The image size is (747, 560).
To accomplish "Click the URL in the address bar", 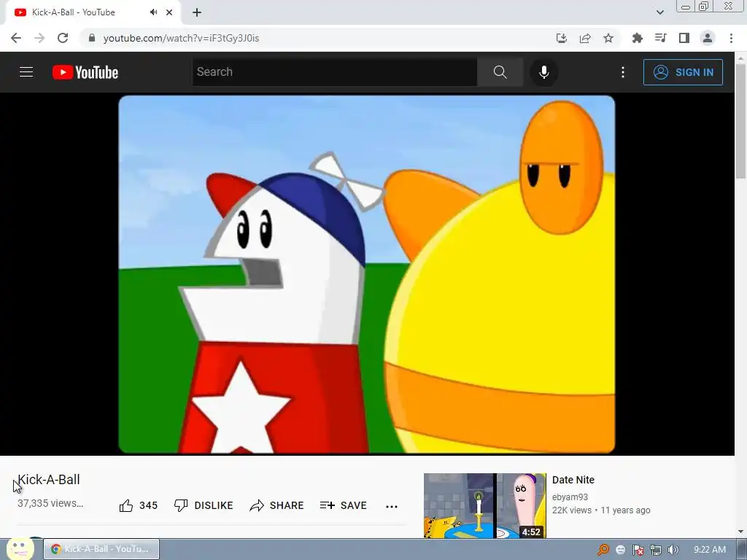I will tap(181, 38).
